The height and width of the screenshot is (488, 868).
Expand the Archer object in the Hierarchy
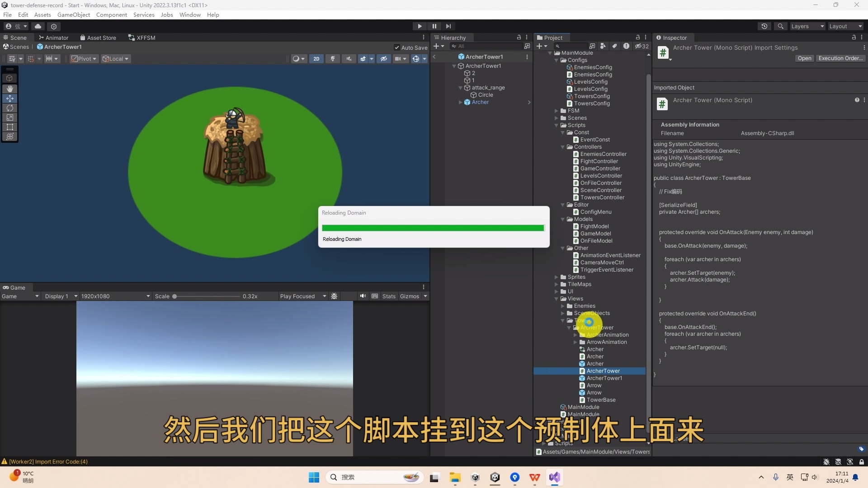[460, 102]
